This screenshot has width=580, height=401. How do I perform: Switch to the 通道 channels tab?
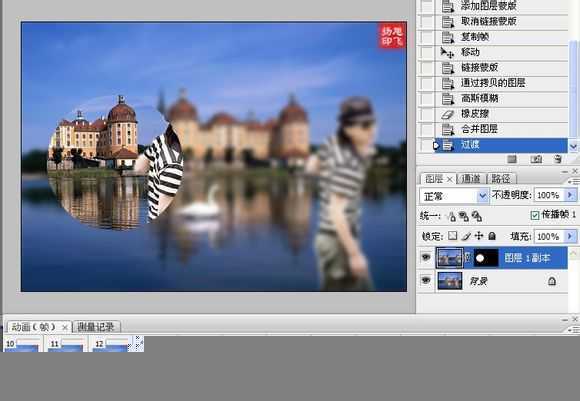pos(471,179)
